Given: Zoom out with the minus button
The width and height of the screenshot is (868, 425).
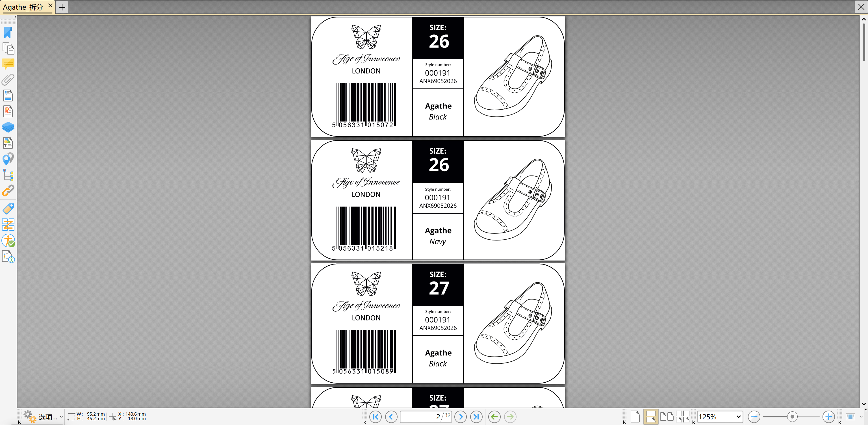Looking at the screenshot, I should pyautogui.click(x=754, y=417).
